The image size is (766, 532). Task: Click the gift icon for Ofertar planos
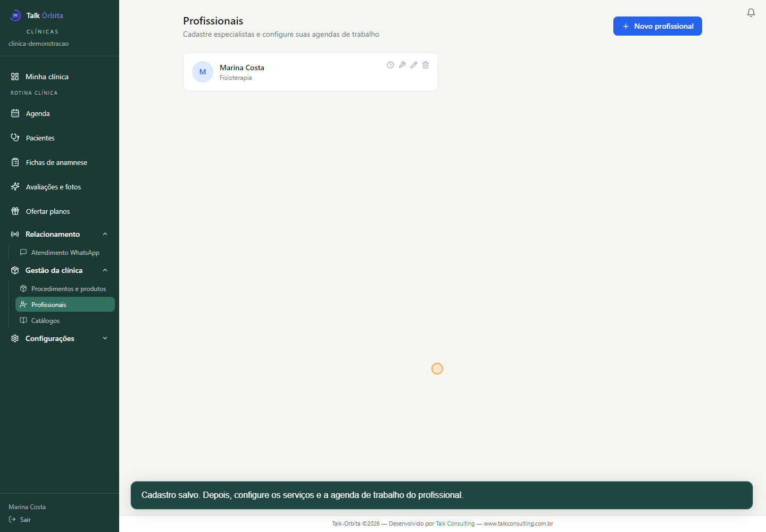click(x=15, y=211)
